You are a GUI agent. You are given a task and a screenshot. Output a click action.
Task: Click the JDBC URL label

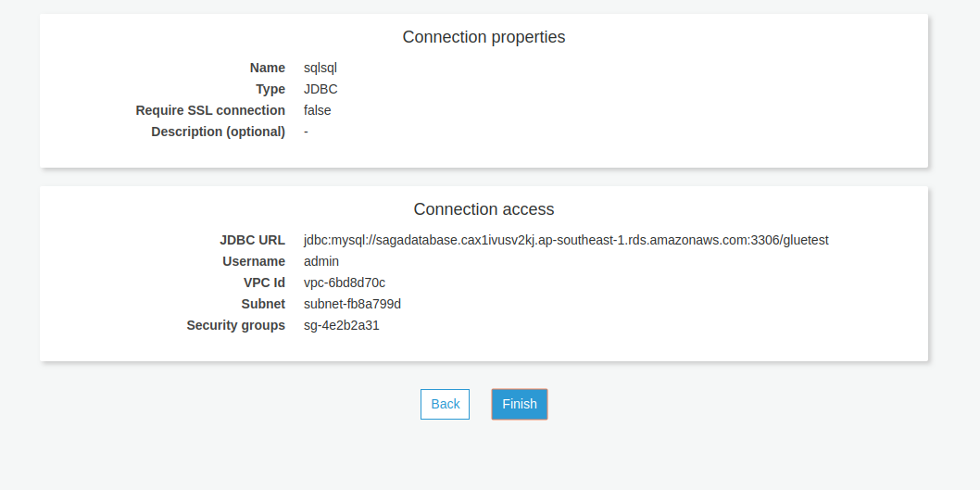click(252, 240)
